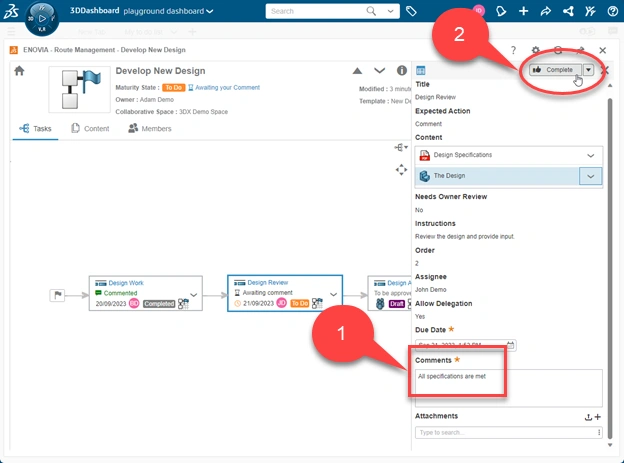Click the To Do maturity state badge
This screenshot has height=463, width=624.
174,88
